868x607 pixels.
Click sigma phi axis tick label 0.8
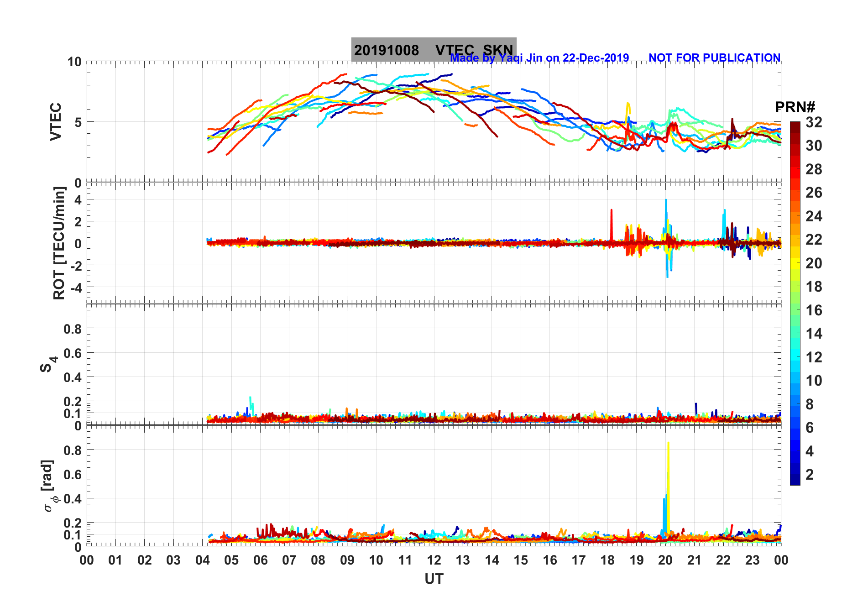tap(73, 450)
